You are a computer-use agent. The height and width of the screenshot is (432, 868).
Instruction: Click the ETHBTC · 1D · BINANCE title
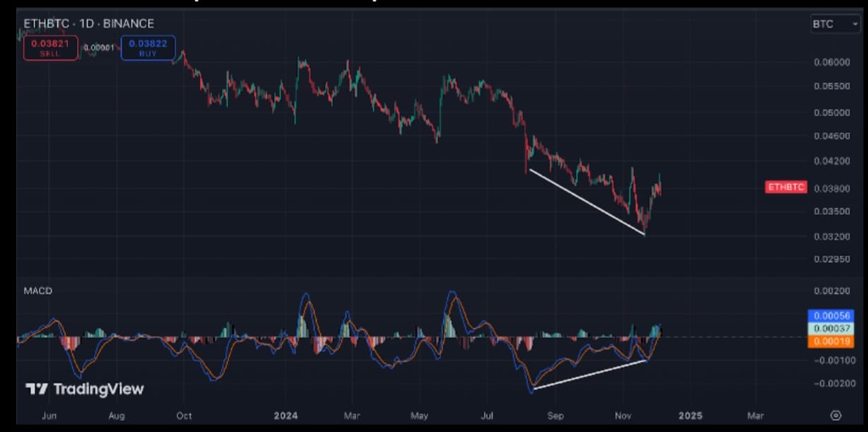[x=88, y=24]
